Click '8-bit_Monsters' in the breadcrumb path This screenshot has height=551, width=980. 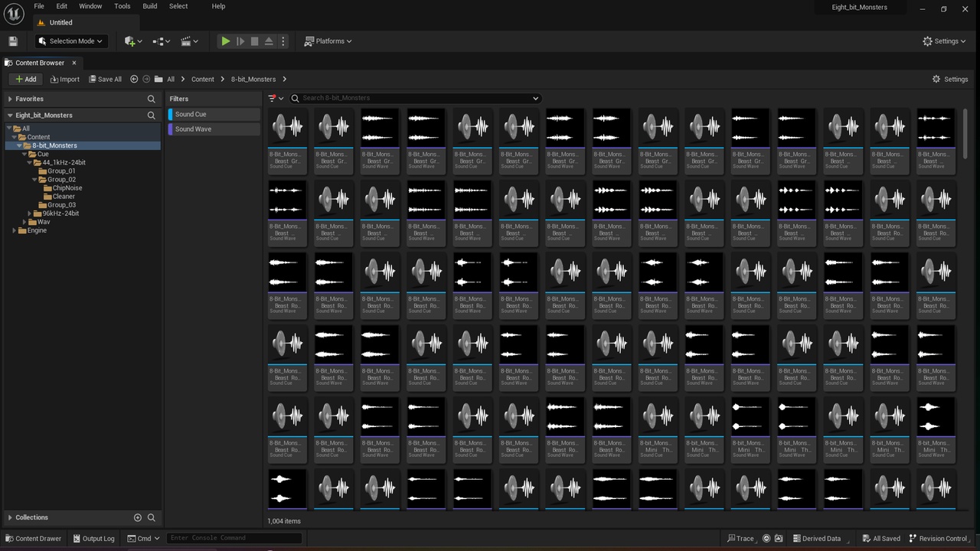(x=253, y=79)
